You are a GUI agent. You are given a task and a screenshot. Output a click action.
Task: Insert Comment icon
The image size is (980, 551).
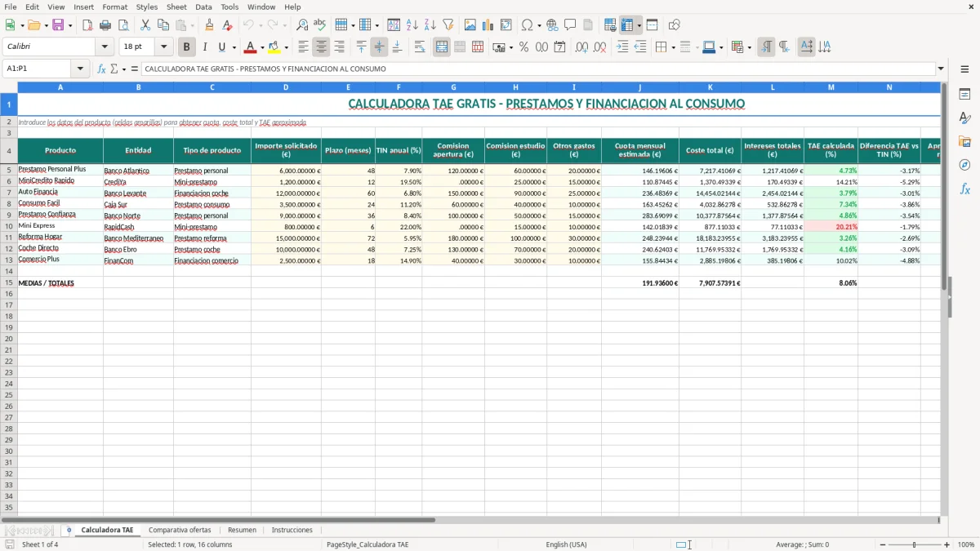pyautogui.click(x=570, y=25)
